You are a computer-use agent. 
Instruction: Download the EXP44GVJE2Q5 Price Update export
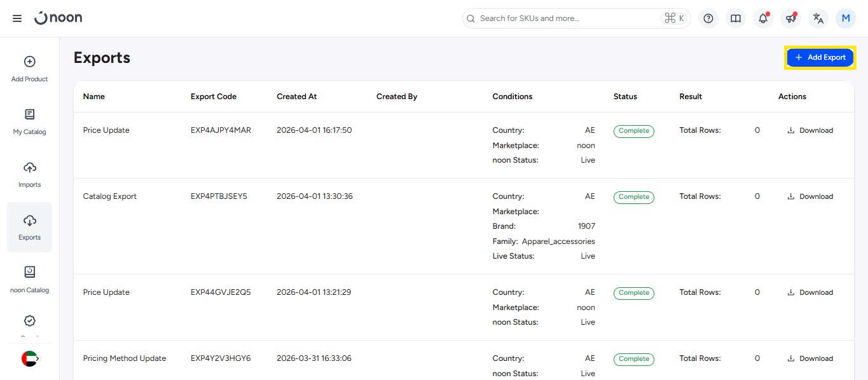click(x=810, y=292)
